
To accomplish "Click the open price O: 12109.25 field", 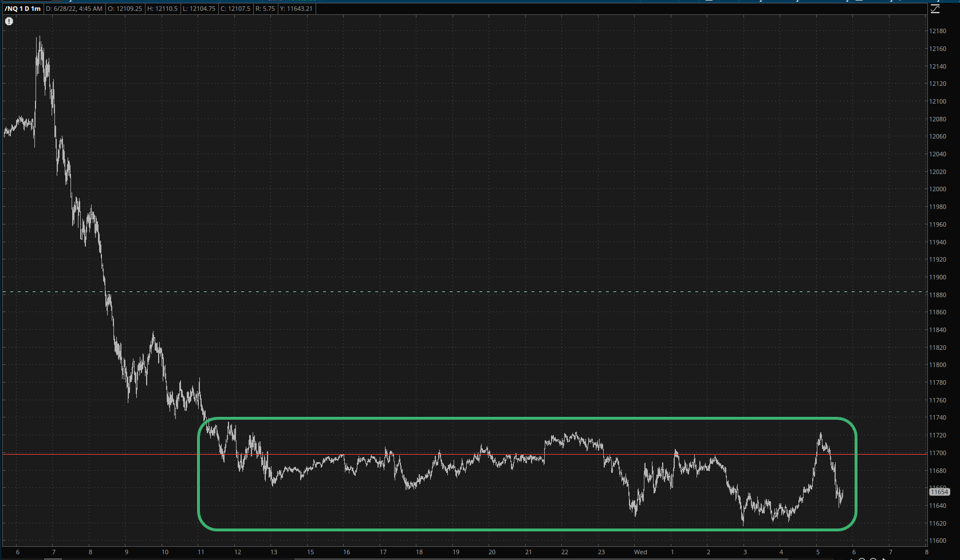I will tap(125, 9).
